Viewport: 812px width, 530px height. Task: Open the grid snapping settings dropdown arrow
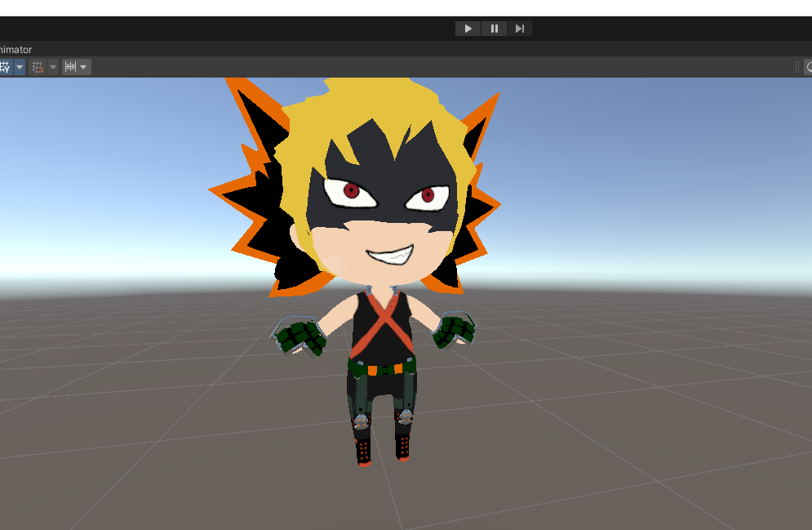tap(53, 67)
